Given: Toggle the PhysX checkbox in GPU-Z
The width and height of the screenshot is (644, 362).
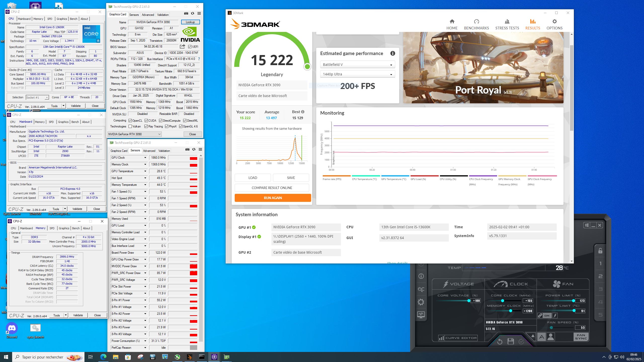Looking at the screenshot, I should [167, 126].
